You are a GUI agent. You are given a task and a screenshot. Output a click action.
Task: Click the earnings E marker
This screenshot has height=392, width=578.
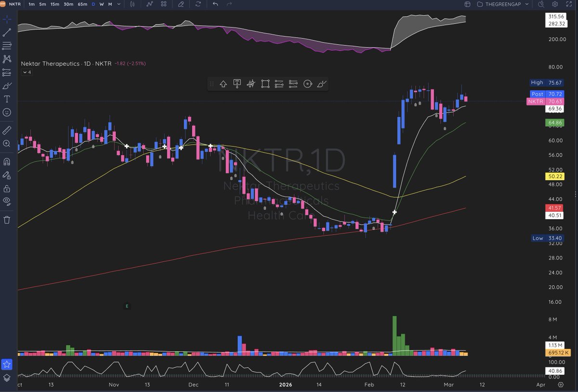point(127,306)
